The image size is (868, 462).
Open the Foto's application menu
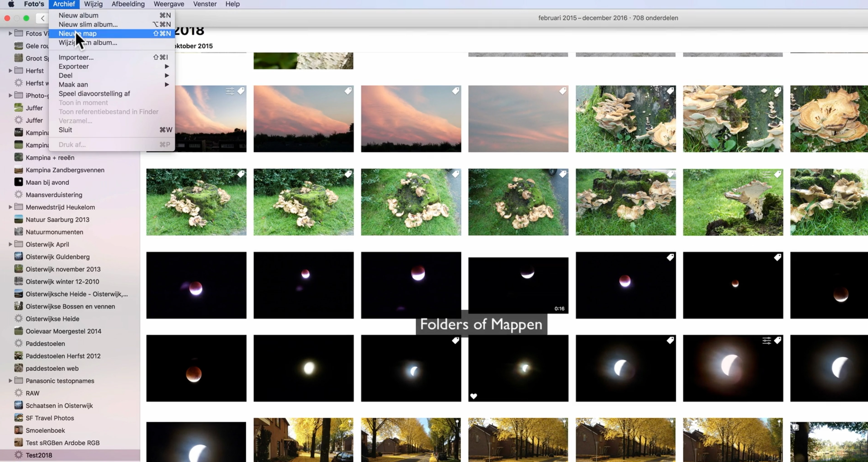click(x=34, y=4)
